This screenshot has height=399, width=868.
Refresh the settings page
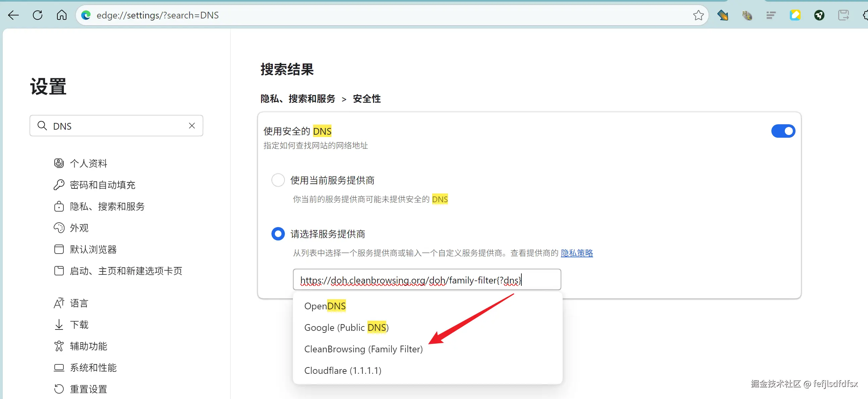(37, 15)
